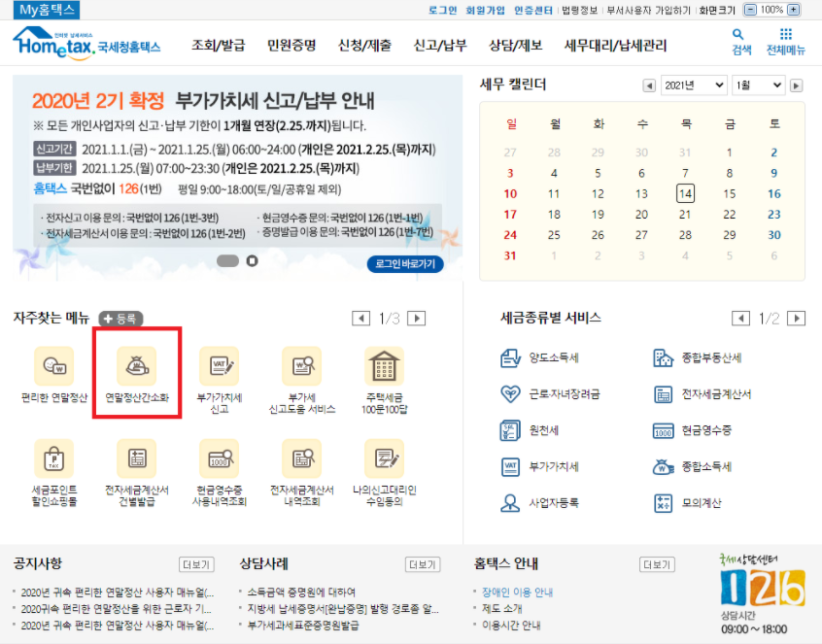822x644 pixels.
Task: Open 이용시간 안내 link
Action: coord(511,626)
